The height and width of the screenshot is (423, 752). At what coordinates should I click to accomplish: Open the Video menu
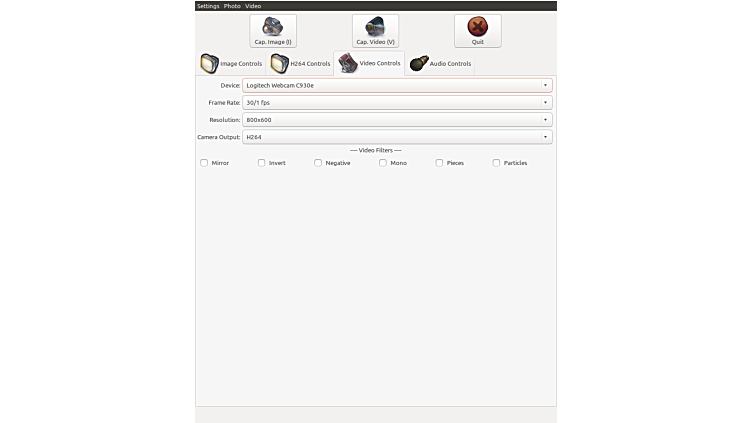pyautogui.click(x=253, y=6)
